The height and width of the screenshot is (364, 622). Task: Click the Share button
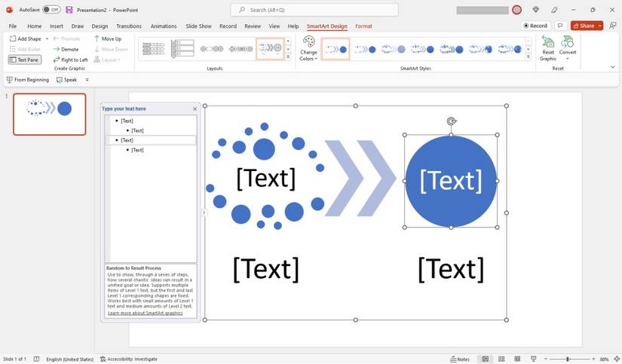click(x=584, y=26)
